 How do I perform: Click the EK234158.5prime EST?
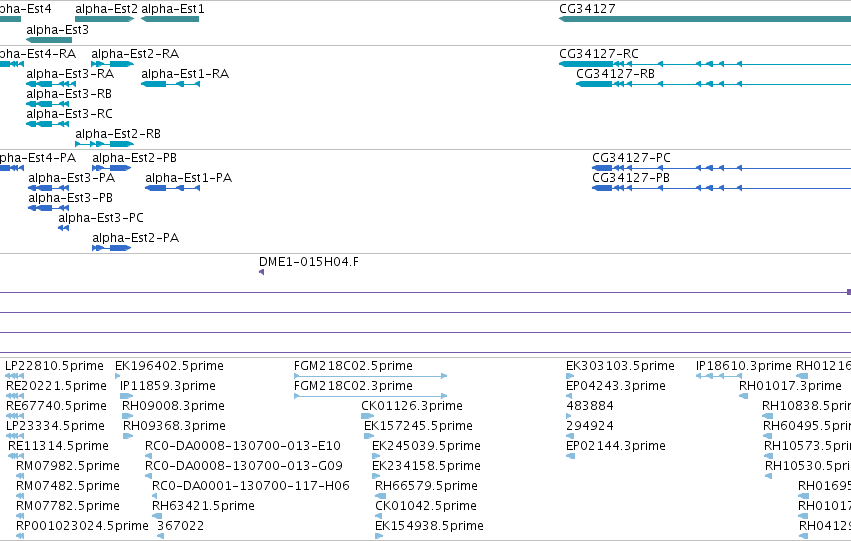point(376,476)
